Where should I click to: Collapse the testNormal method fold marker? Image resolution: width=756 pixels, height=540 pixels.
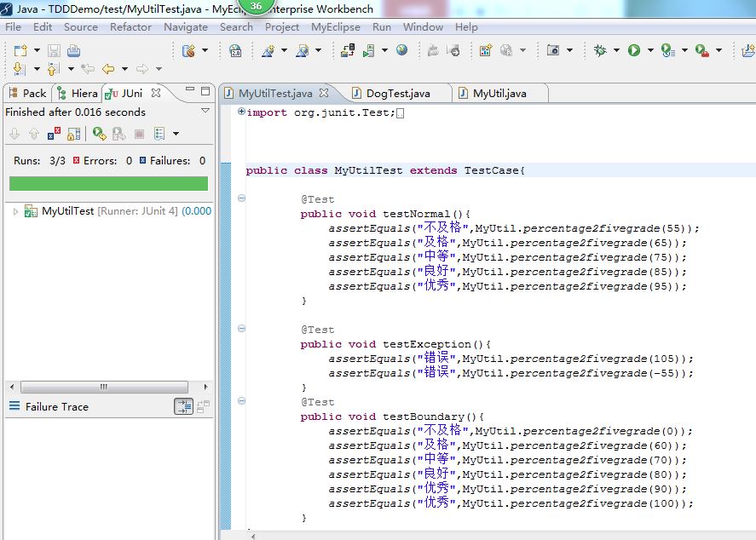point(241,198)
